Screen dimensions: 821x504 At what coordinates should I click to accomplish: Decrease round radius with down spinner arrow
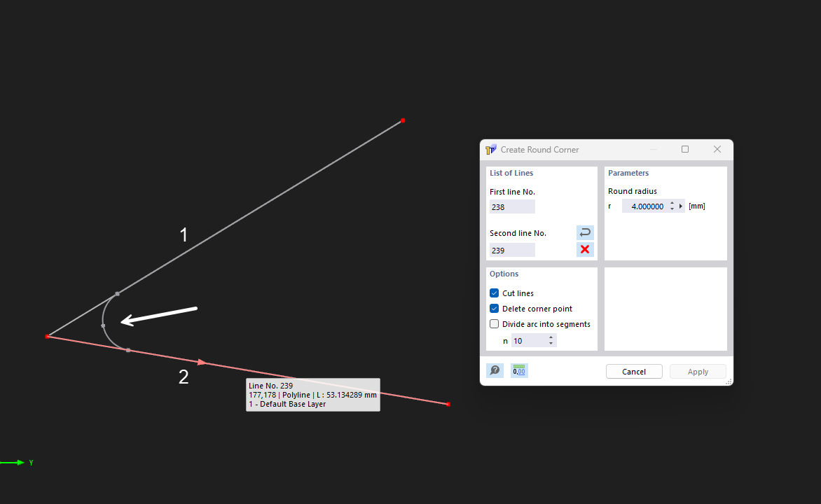(x=672, y=208)
